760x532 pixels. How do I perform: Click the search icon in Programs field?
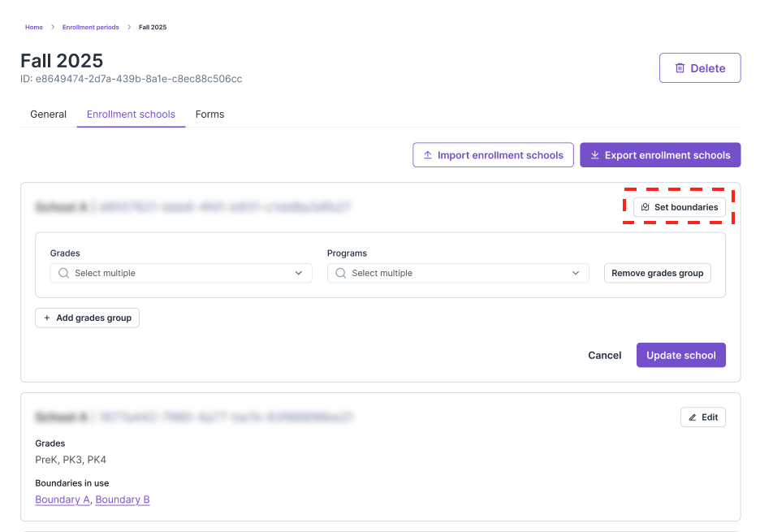[x=340, y=274]
